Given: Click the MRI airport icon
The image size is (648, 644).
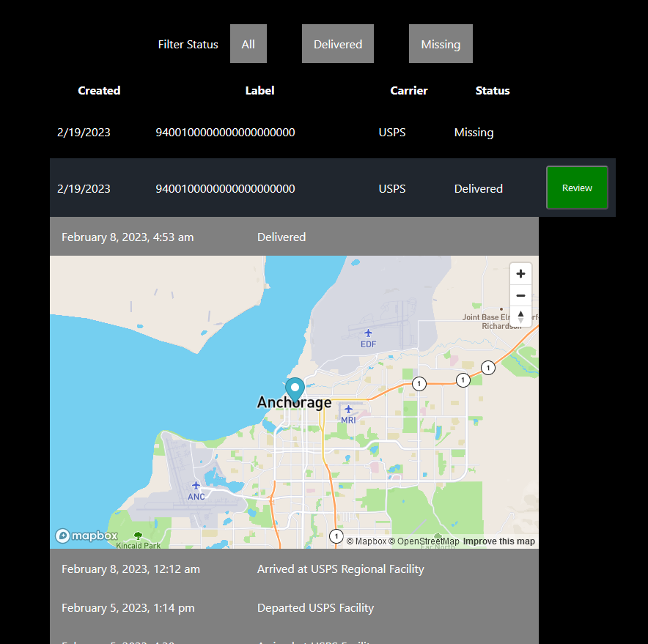Looking at the screenshot, I should click(348, 409).
